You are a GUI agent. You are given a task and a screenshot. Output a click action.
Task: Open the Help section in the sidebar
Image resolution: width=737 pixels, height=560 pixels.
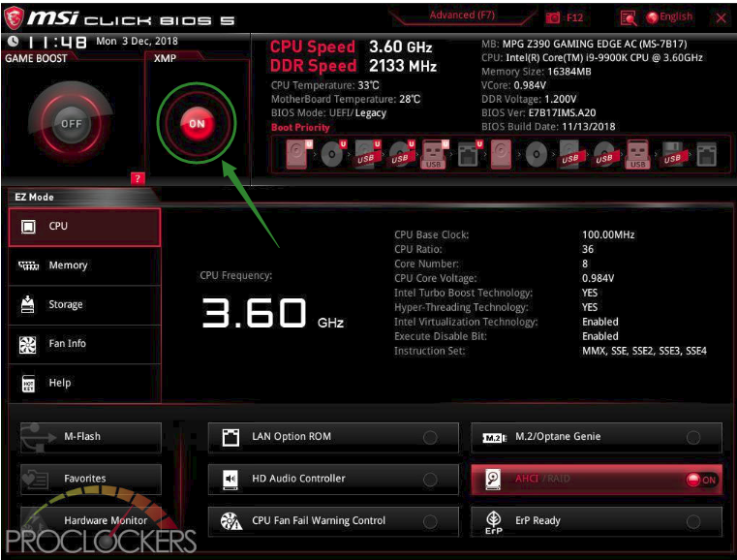click(x=84, y=383)
